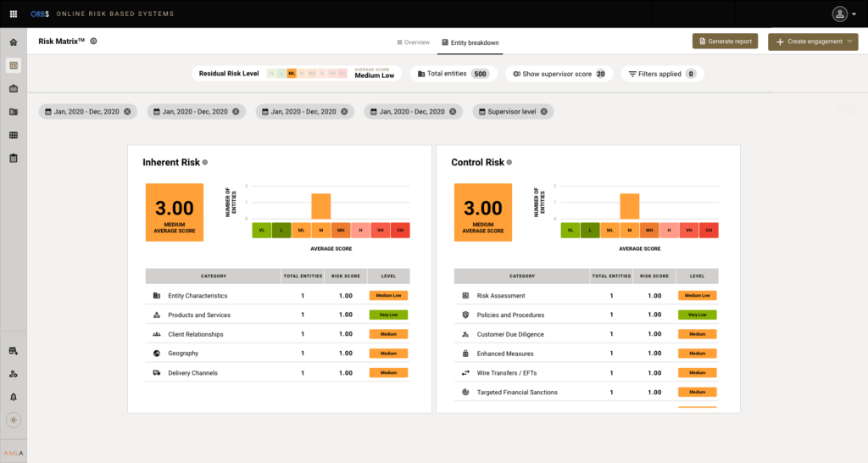Open the clipboard sidebar icon

(14, 159)
